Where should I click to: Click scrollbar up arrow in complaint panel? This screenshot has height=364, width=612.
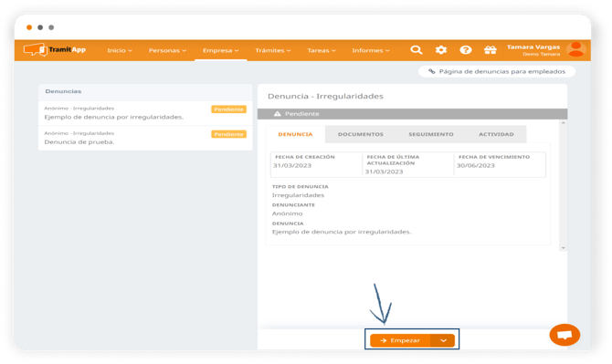(x=563, y=123)
